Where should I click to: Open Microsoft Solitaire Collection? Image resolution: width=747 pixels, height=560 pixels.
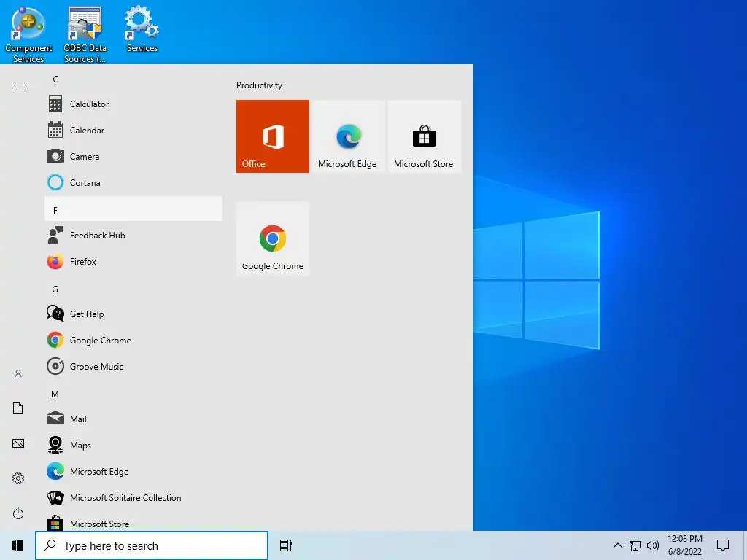pyautogui.click(x=133, y=497)
